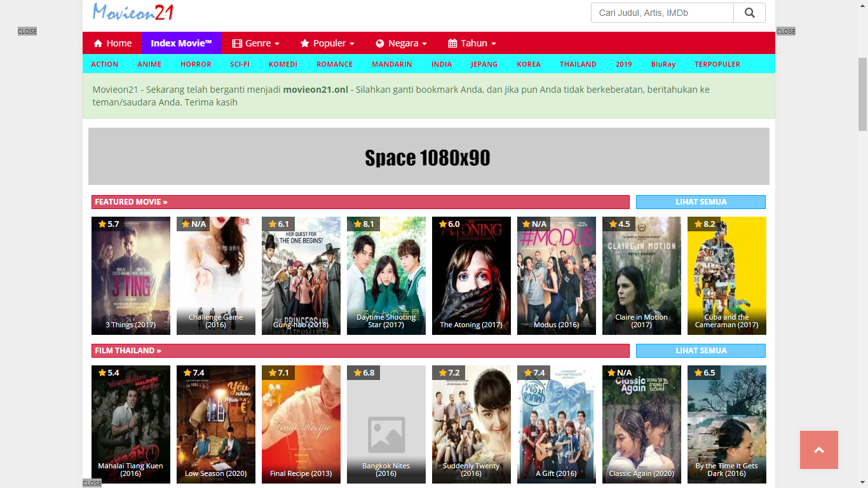Select the KOMEDI category link

click(283, 64)
